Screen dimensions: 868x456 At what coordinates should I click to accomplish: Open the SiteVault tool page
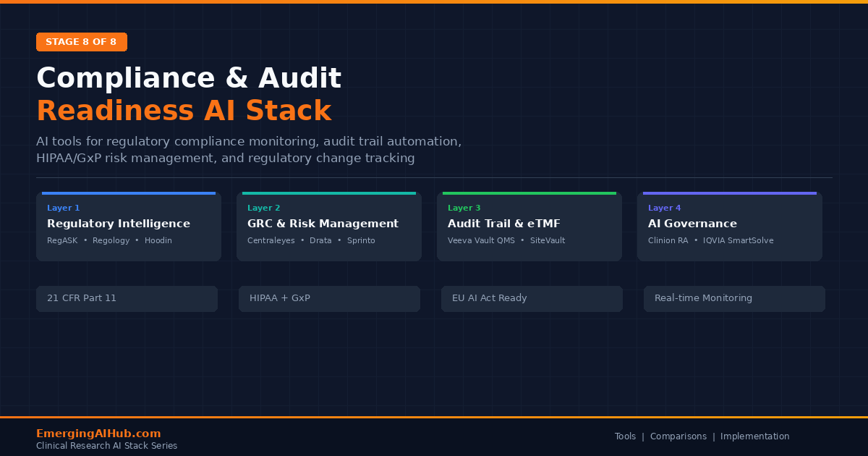(548, 240)
